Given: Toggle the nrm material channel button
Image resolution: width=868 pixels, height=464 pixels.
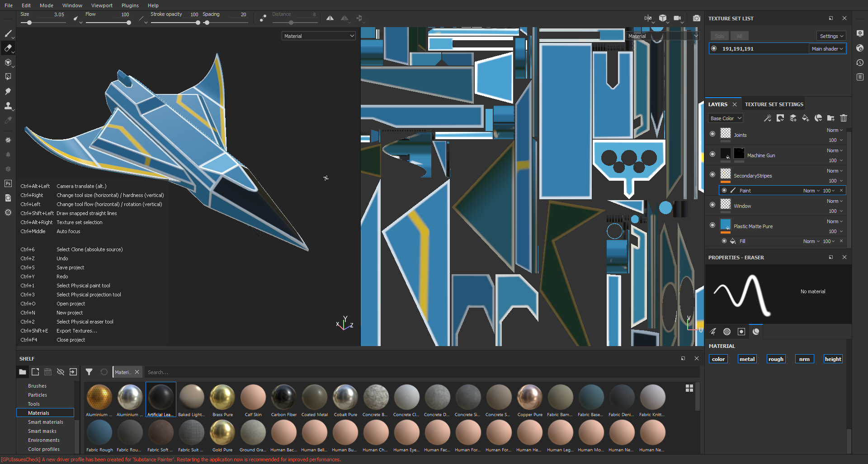Looking at the screenshot, I should click(x=805, y=359).
